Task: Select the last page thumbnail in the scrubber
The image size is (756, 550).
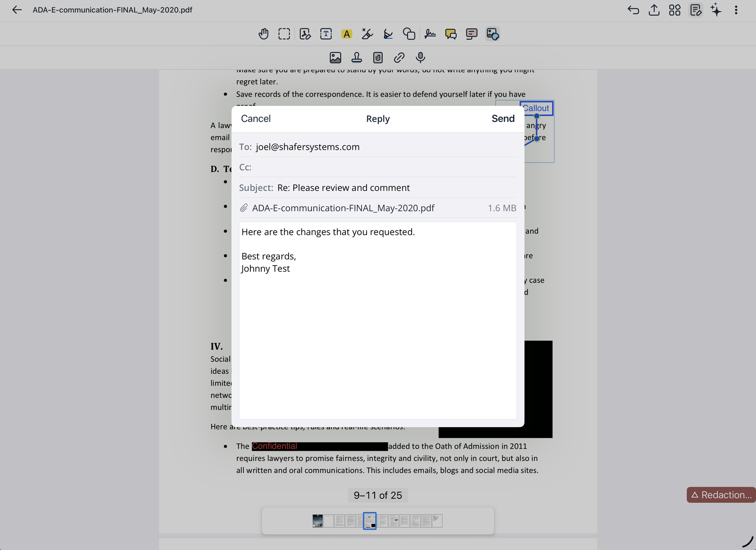Action: pyautogui.click(x=437, y=521)
